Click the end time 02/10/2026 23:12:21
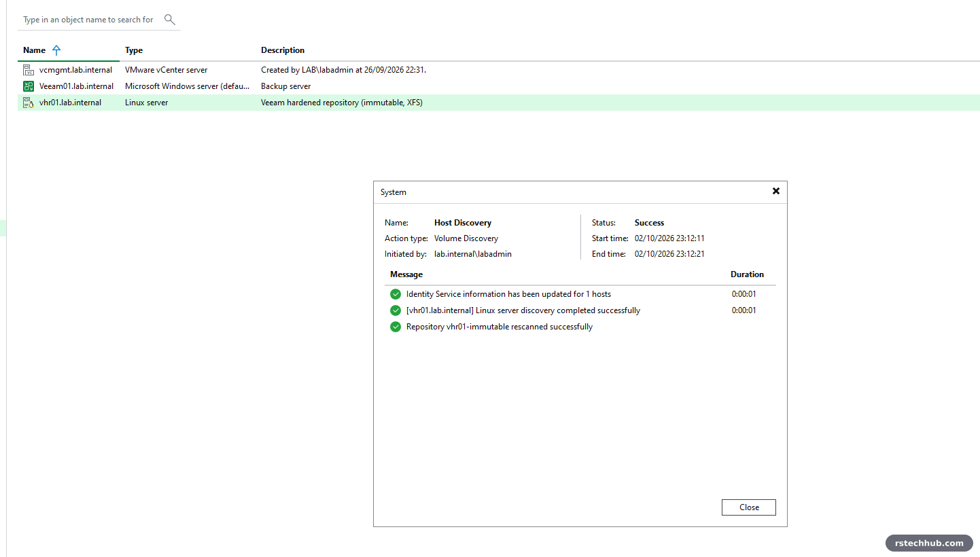The image size is (980, 557). point(669,254)
